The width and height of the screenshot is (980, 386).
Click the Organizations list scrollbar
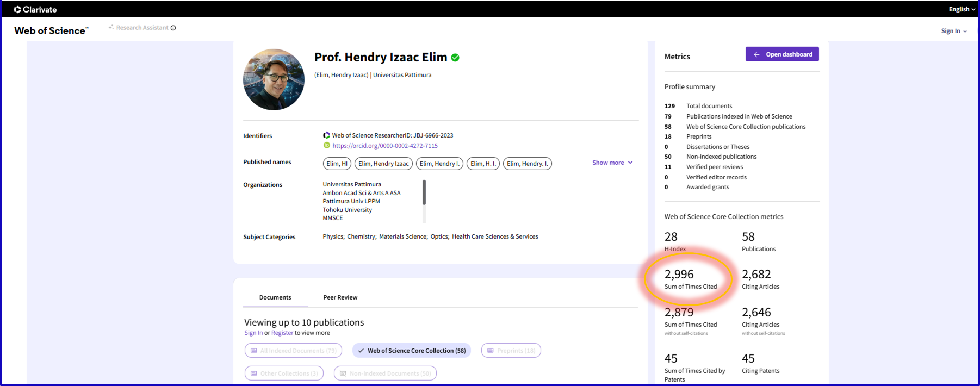coord(424,193)
